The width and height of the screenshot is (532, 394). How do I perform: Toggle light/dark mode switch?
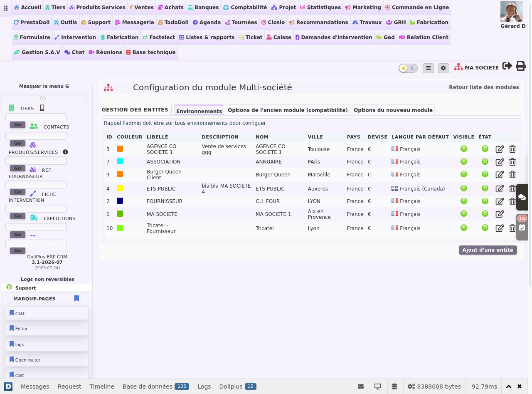pyautogui.click(x=408, y=68)
